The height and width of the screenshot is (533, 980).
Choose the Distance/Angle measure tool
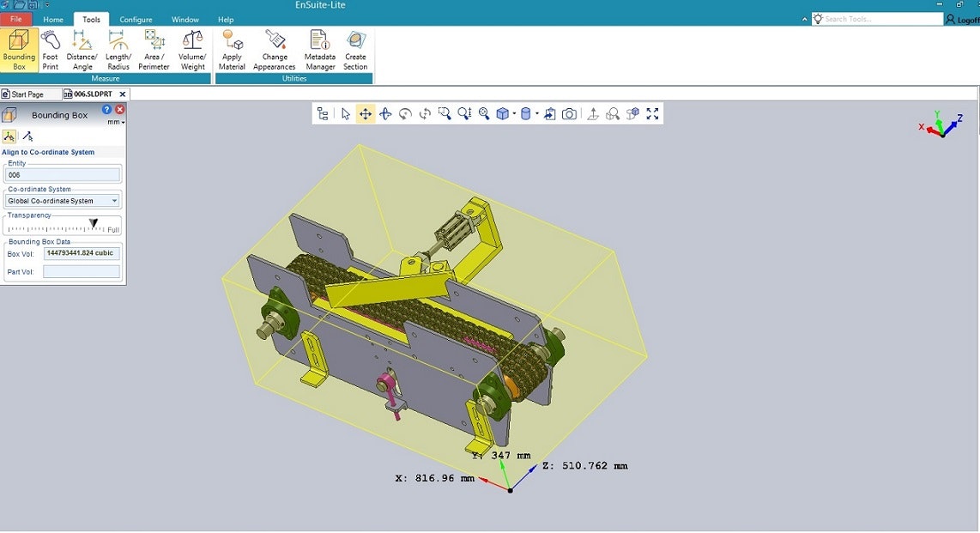[x=82, y=50]
